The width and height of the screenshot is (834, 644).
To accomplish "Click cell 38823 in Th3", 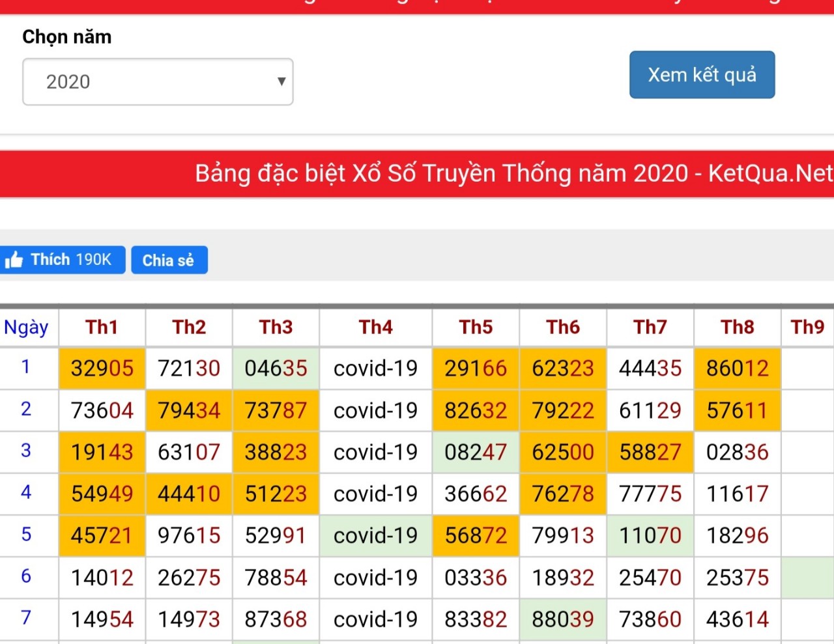I will point(276,452).
